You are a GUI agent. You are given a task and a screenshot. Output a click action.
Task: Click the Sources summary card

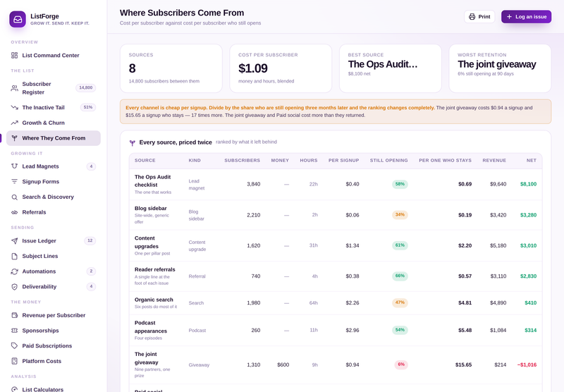[x=171, y=68]
